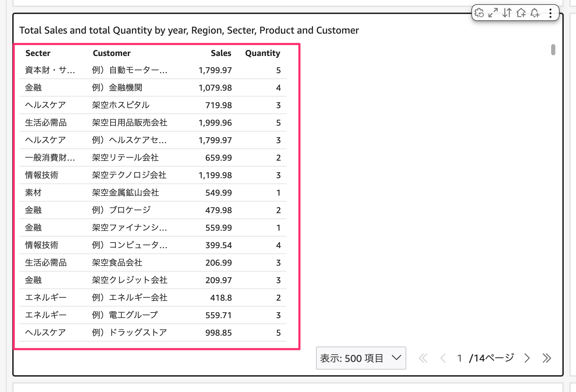Image resolution: width=576 pixels, height=392 pixels.
Task: Sort the table by the Quantity header
Action: coord(262,53)
